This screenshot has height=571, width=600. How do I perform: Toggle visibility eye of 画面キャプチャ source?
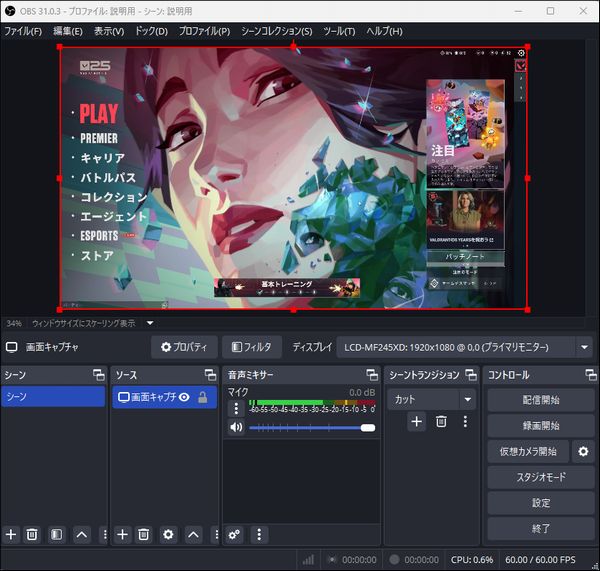click(184, 397)
